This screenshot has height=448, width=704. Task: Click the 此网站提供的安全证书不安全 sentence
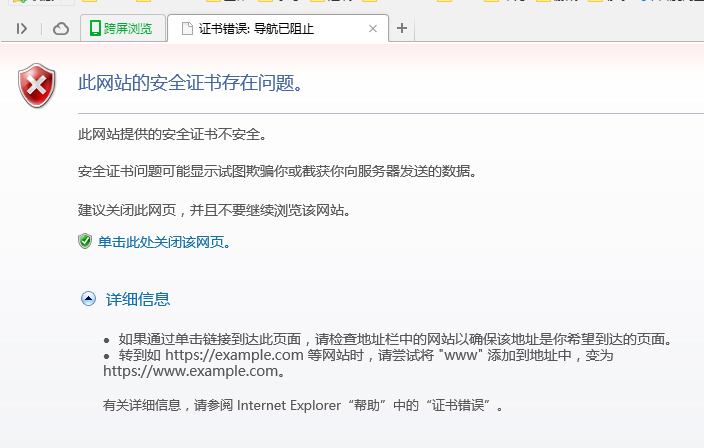(172, 133)
